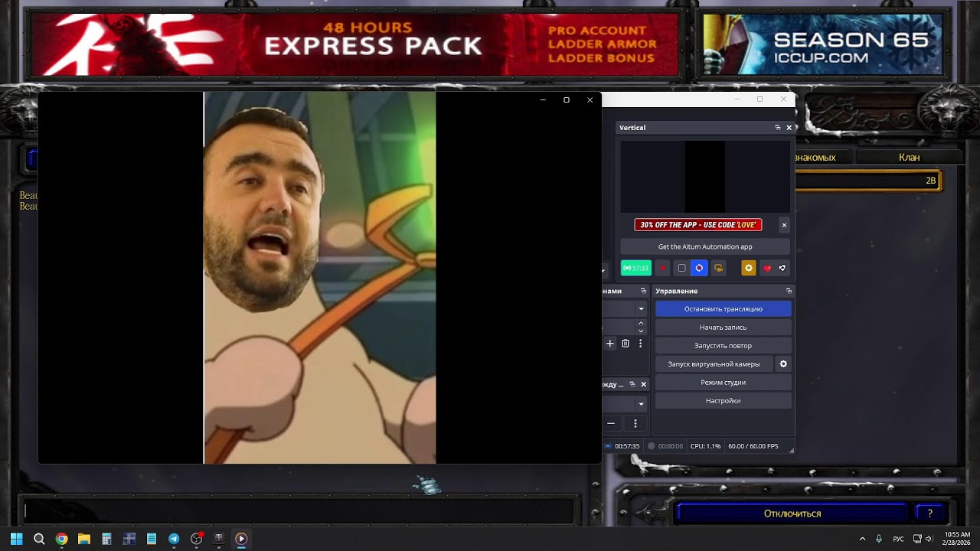Open virtual camera gear settings
The height and width of the screenshot is (551, 980).
click(783, 364)
